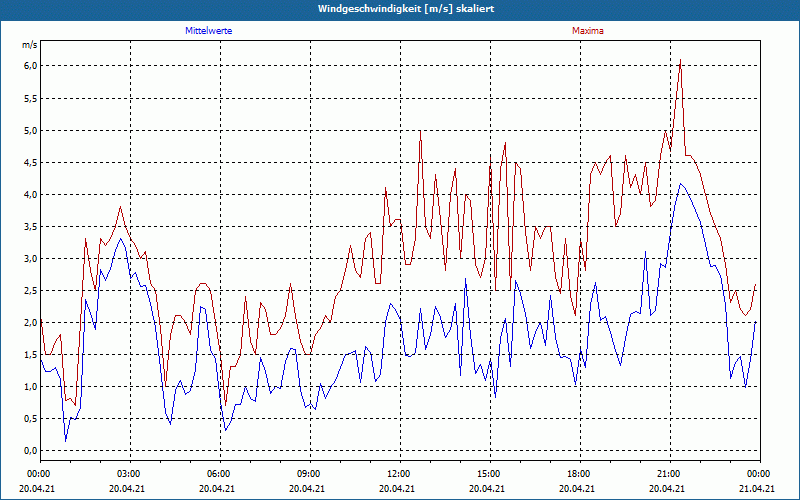800x500 pixels.
Task: Click the '12:00' time axis label
Action: [x=397, y=474]
